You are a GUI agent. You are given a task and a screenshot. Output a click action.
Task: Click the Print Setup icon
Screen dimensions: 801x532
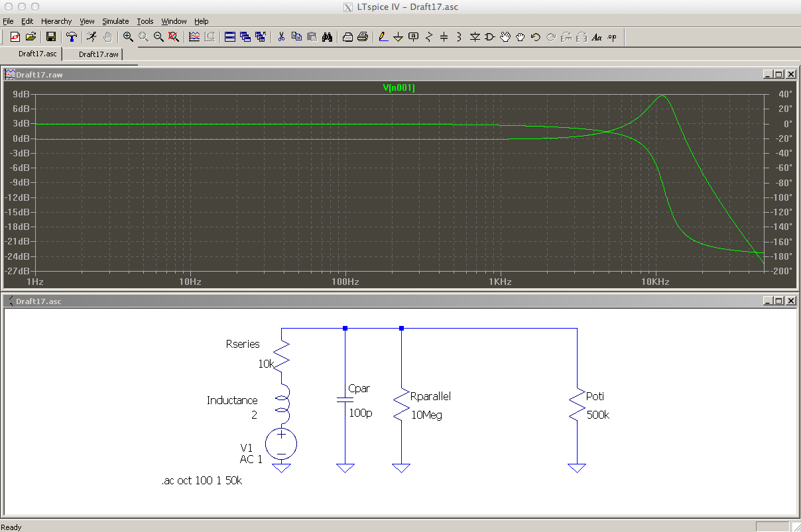tap(347, 37)
